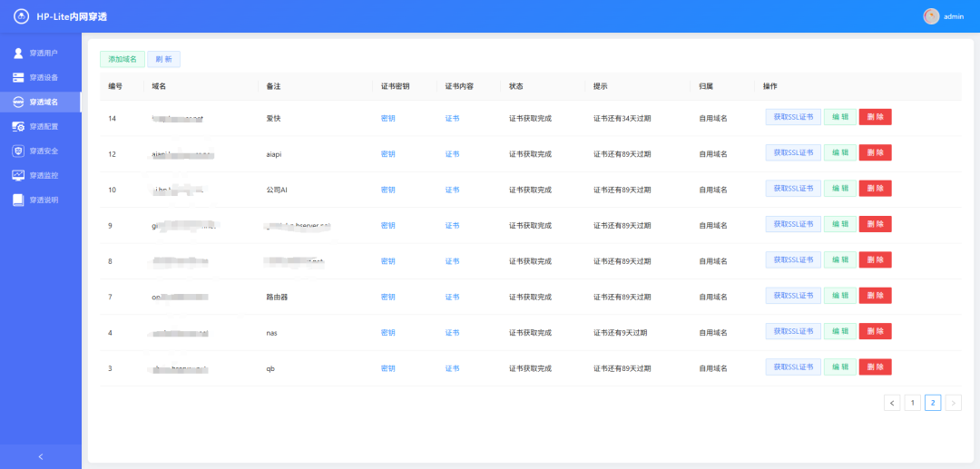Image resolution: width=980 pixels, height=469 pixels.
Task: Open the 穿透说明 book icon
Action: (x=18, y=200)
